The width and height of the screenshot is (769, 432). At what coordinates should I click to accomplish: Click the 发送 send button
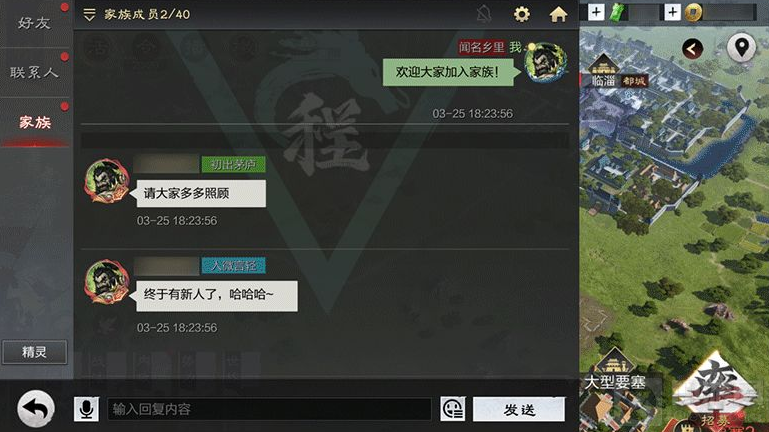click(519, 409)
